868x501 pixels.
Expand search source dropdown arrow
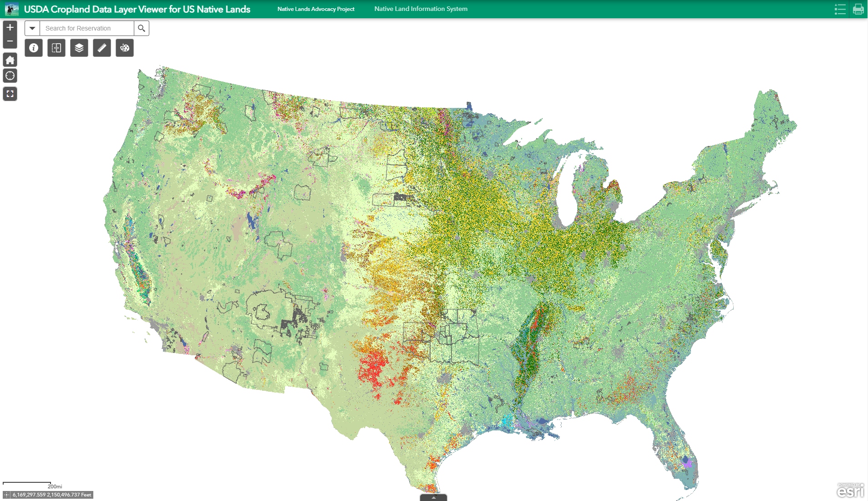pos(32,28)
